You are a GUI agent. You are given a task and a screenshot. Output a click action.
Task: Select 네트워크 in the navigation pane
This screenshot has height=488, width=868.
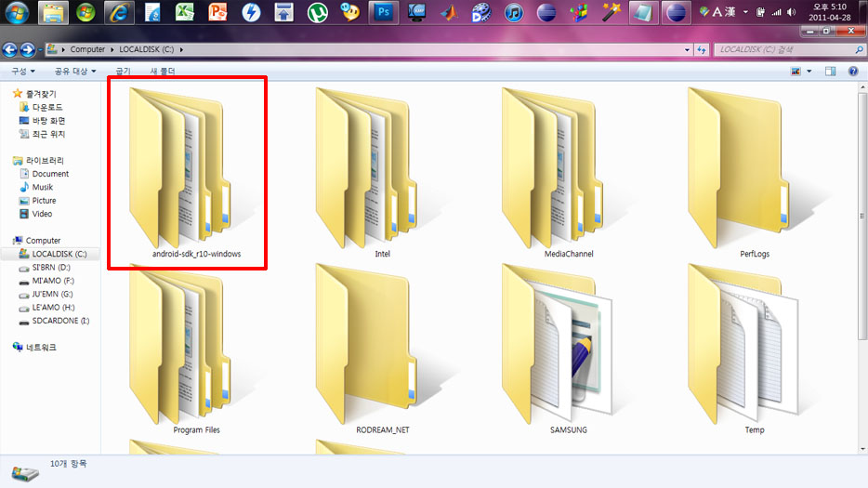click(41, 348)
